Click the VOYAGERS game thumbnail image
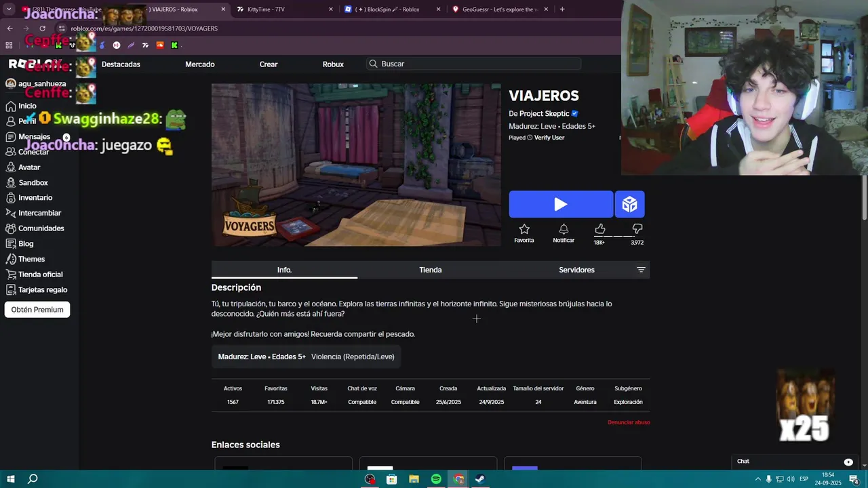Image resolution: width=868 pixels, height=488 pixels. click(356, 165)
